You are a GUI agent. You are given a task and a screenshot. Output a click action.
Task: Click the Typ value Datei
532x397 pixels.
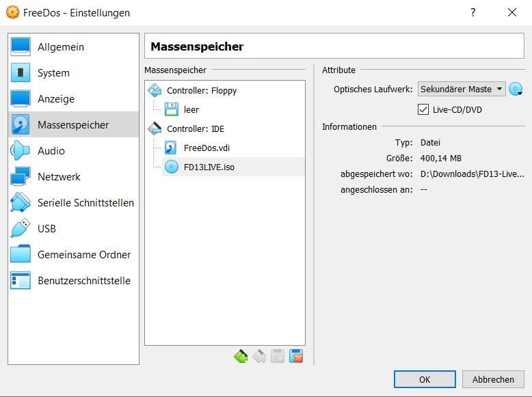(430, 142)
